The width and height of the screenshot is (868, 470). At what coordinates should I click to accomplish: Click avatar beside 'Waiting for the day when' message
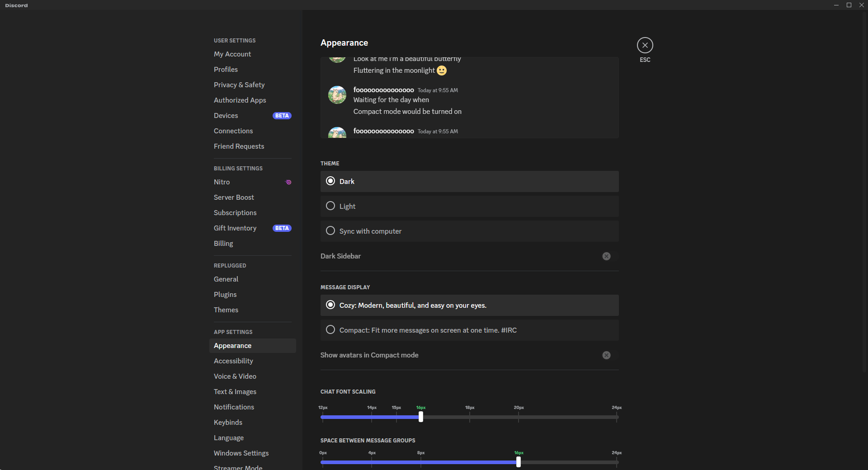(x=337, y=95)
